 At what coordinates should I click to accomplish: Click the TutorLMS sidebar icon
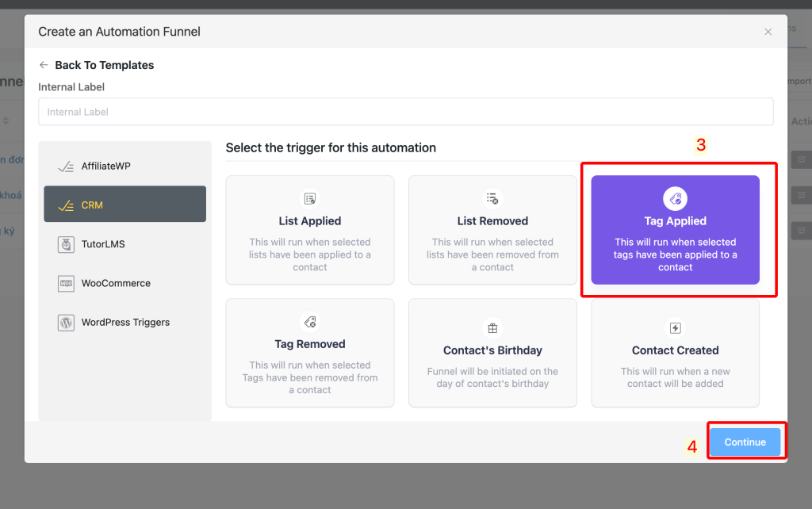[x=66, y=244]
